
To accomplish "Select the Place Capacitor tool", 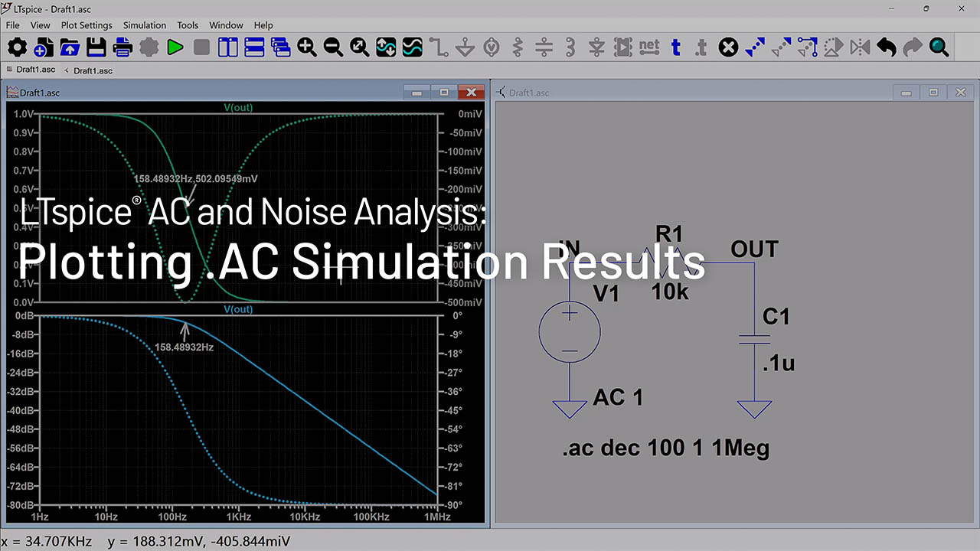I will (x=544, y=47).
